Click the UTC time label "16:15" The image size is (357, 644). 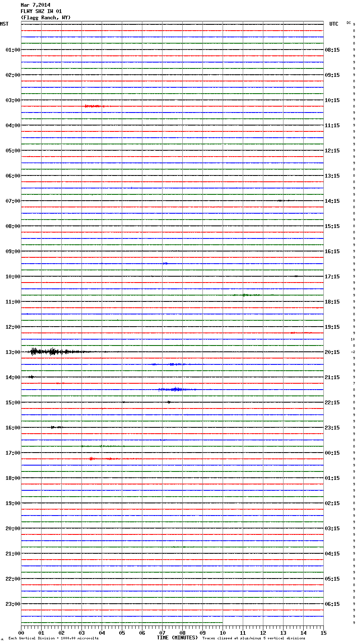(332, 251)
